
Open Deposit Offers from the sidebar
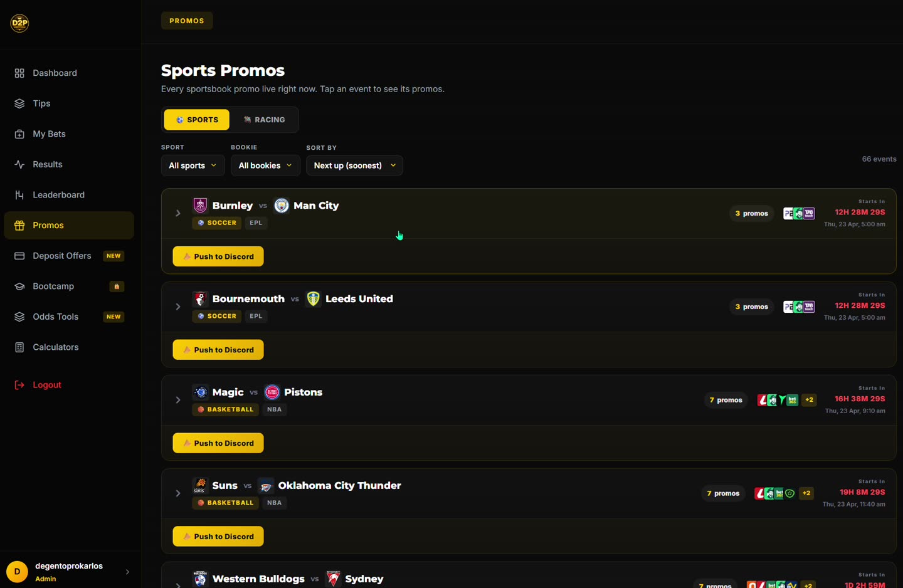pos(61,256)
